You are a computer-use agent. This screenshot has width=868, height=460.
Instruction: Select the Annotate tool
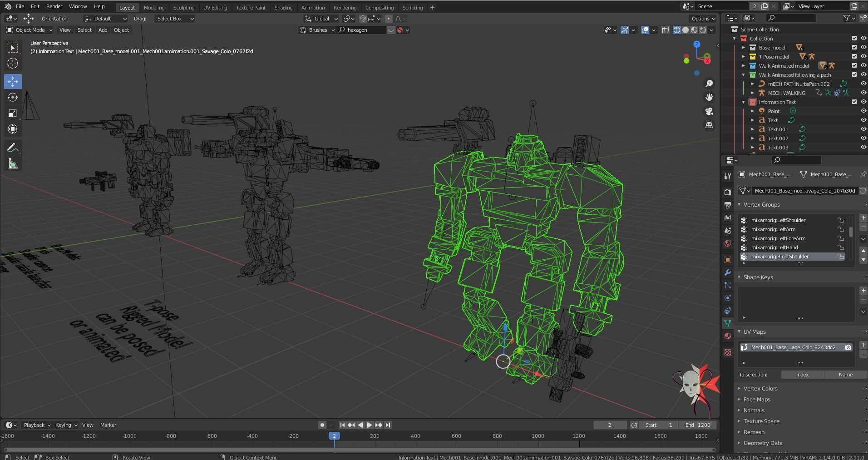pyautogui.click(x=13, y=147)
